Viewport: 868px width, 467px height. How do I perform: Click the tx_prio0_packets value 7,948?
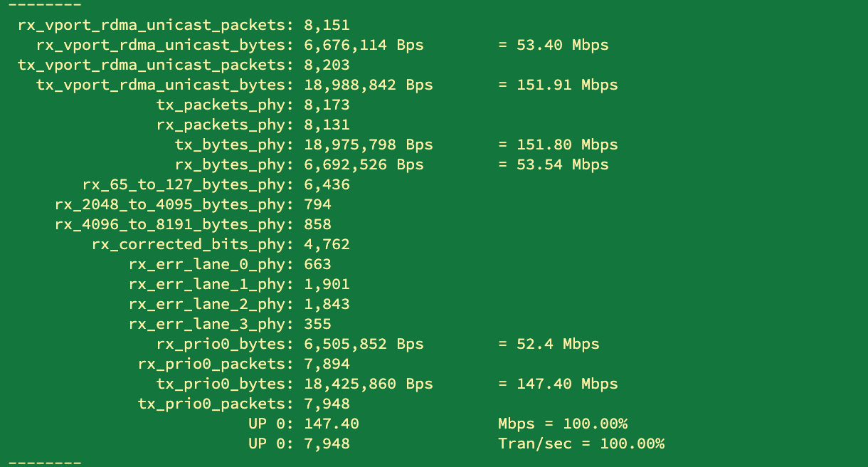coord(327,404)
